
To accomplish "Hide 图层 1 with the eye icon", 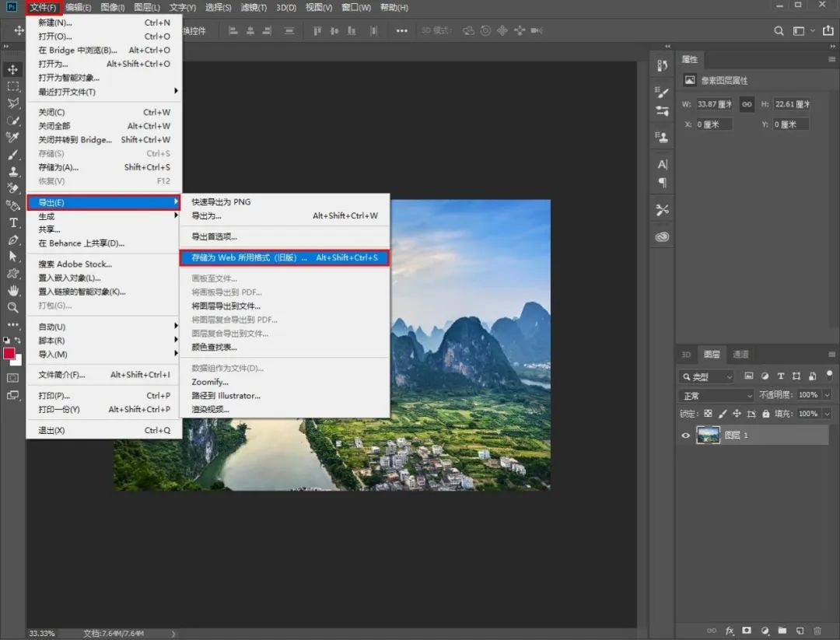I will click(x=685, y=435).
